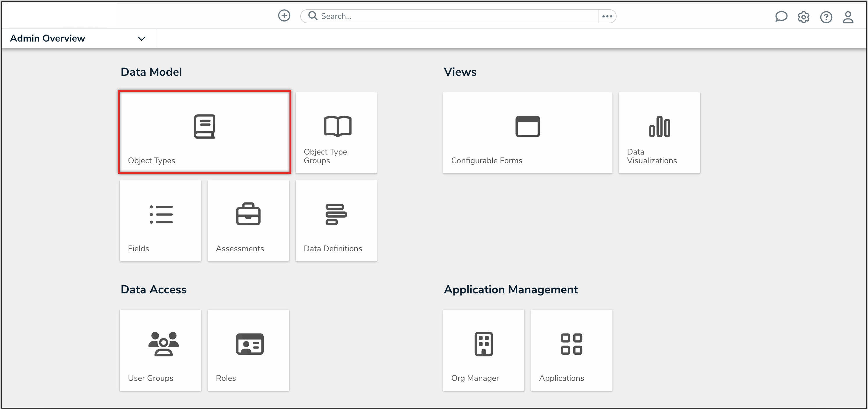Click the Applications grid icon

[571, 344]
